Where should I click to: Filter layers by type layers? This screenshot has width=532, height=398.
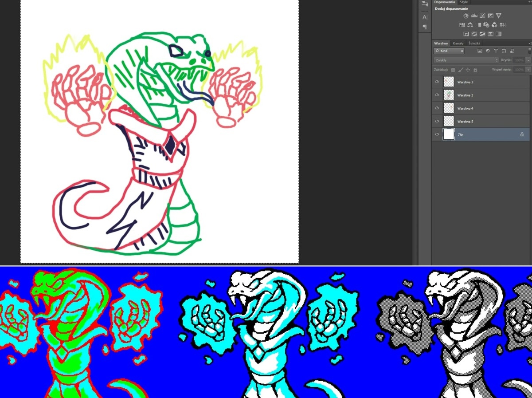(x=496, y=51)
